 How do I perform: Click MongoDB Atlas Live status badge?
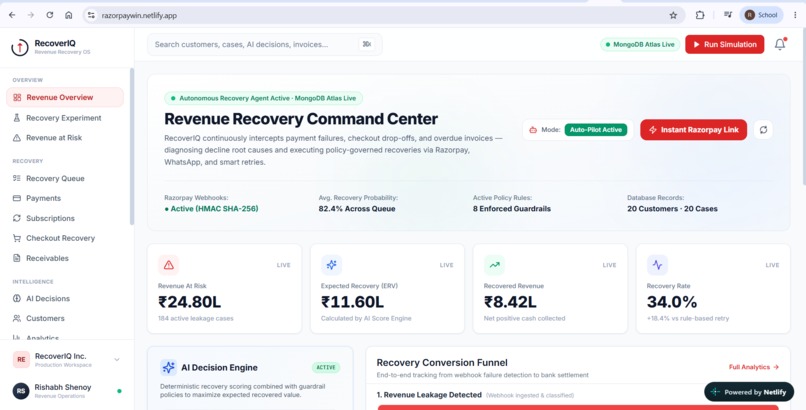coord(640,45)
